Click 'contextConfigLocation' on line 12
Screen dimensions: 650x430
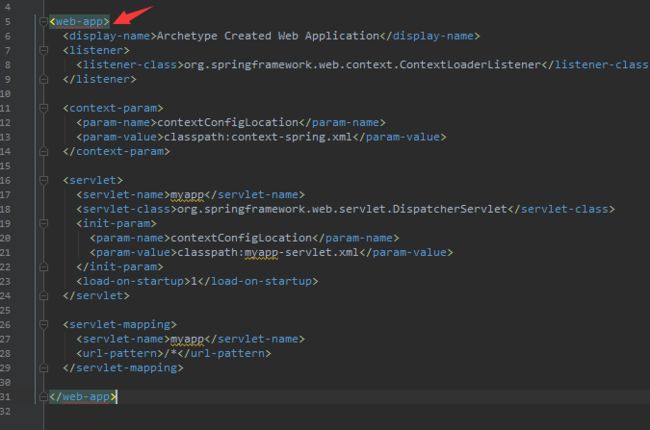coord(228,123)
